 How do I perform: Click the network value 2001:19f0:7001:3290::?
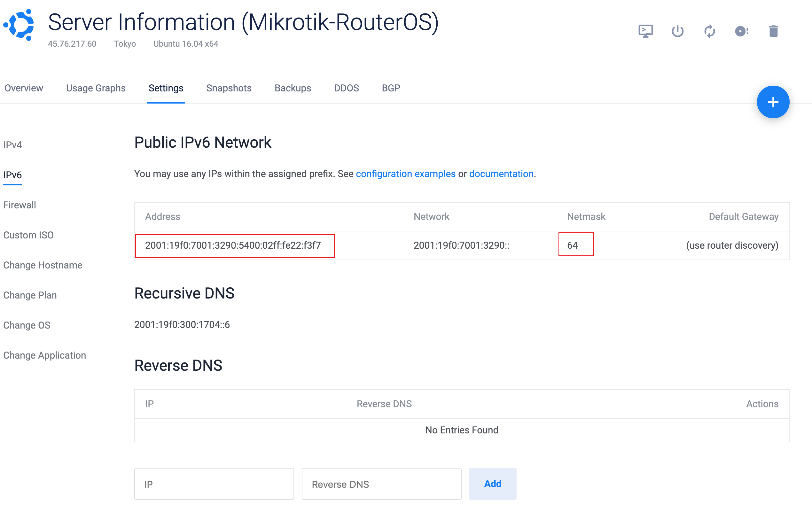(461, 245)
